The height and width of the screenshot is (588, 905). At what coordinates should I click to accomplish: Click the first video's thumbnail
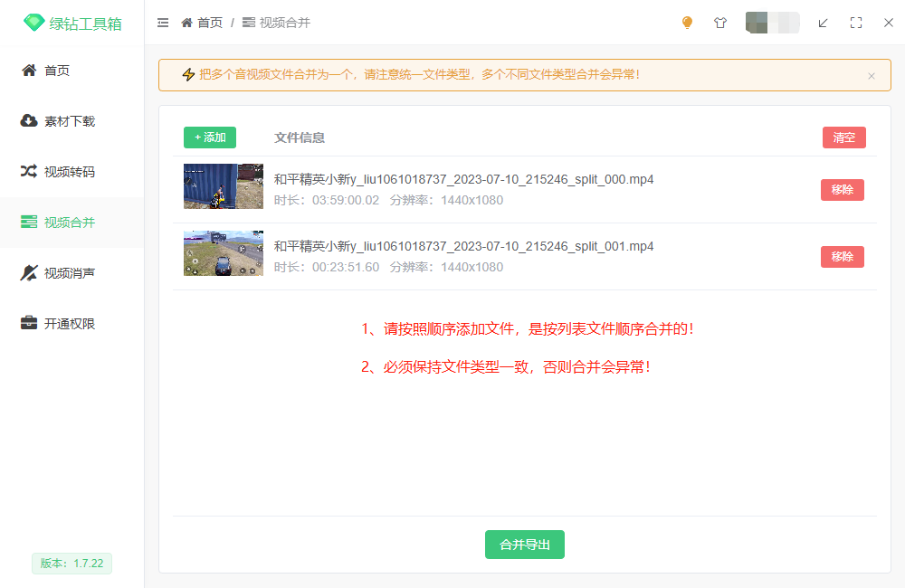pos(223,186)
